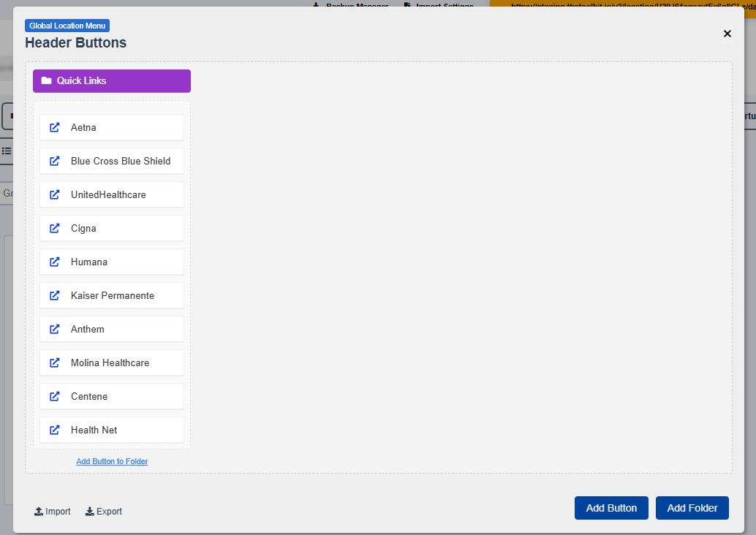The height and width of the screenshot is (535, 756).
Task: Click the download icon next to Export
Action: coord(90,512)
